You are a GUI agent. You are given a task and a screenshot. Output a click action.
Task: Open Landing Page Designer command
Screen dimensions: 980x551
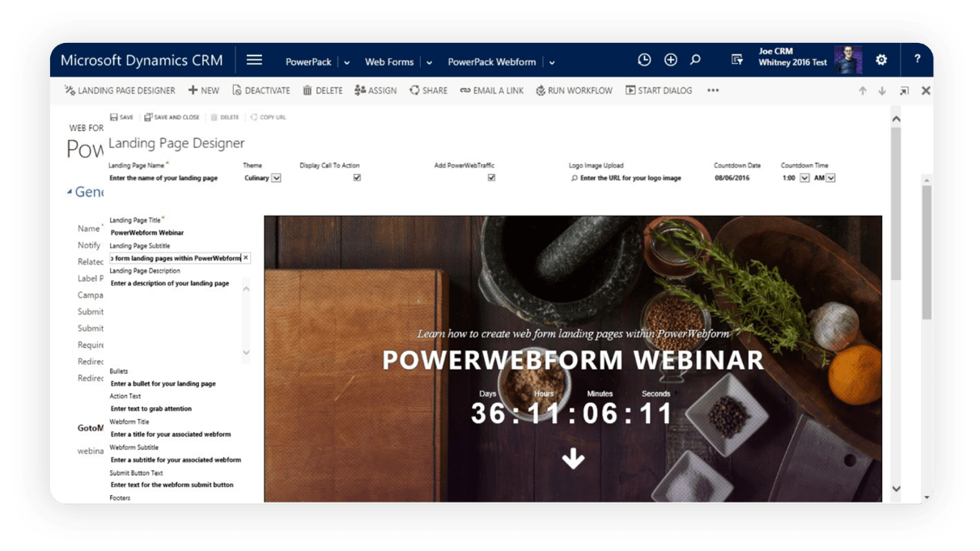coord(120,91)
